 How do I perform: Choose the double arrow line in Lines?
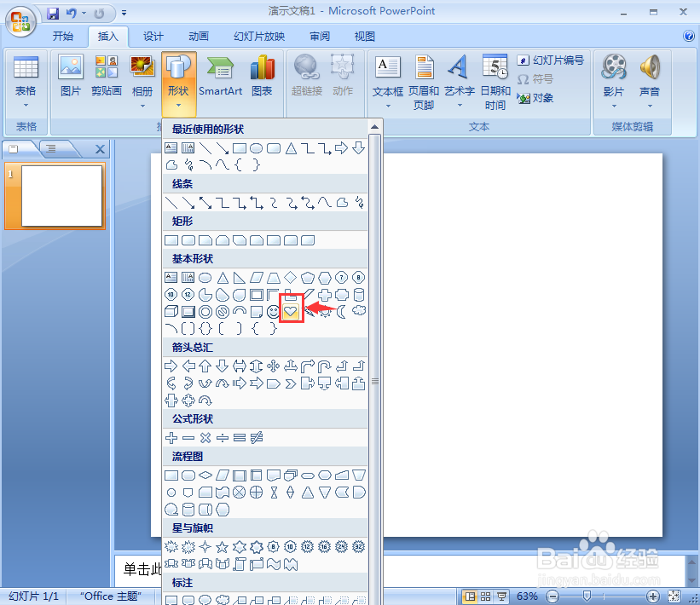coord(205,203)
